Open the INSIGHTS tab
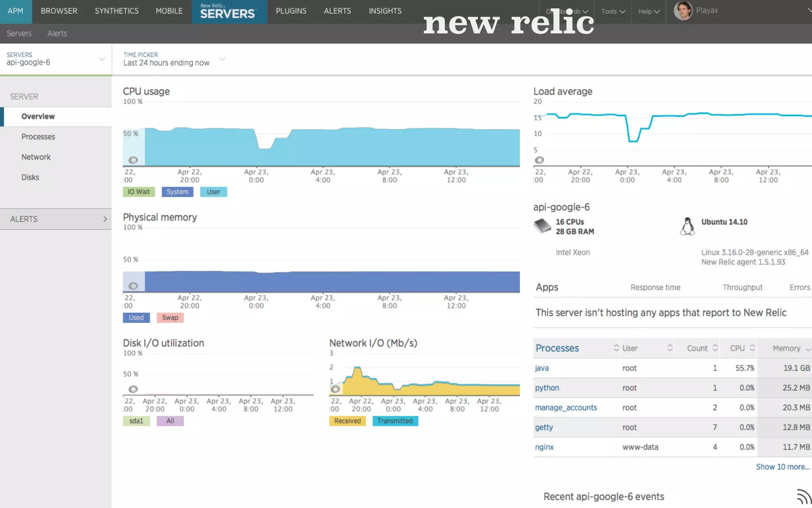The width and height of the screenshot is (812, 508). (x=385, y=11)
